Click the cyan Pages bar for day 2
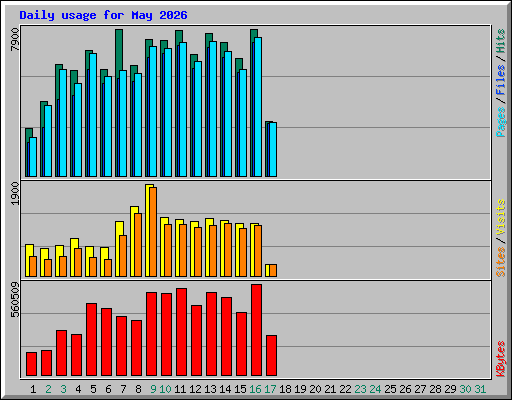The image size is (512, 400). [x=48, y=141]
